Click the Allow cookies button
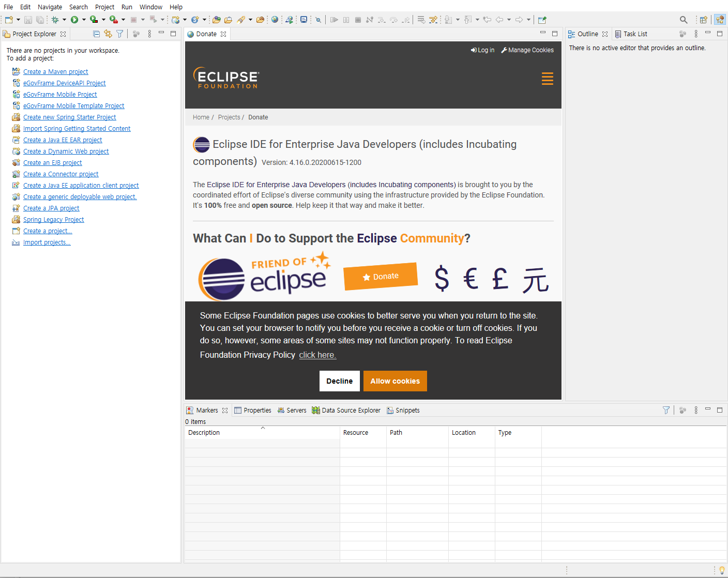 point(395,381)
